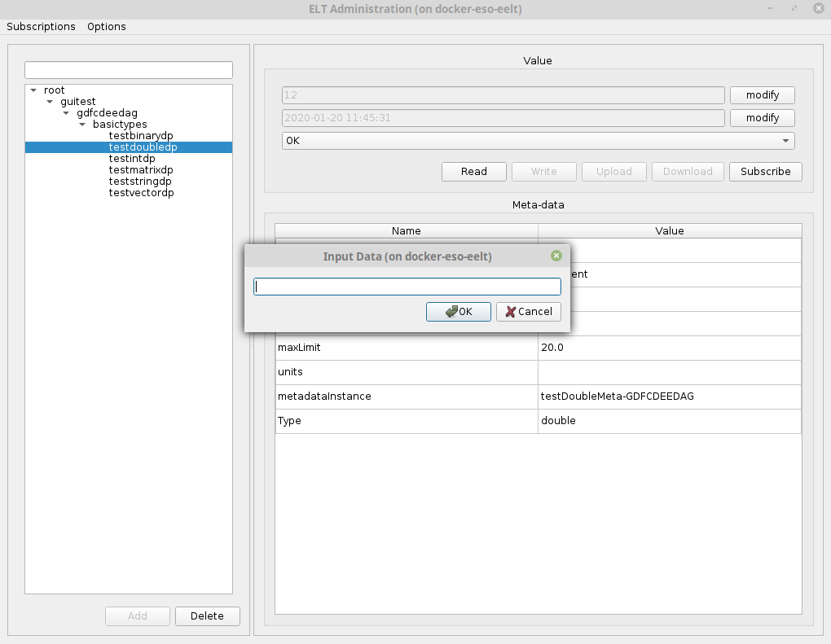Confirm the input with OK button

[x=459, y=312]
